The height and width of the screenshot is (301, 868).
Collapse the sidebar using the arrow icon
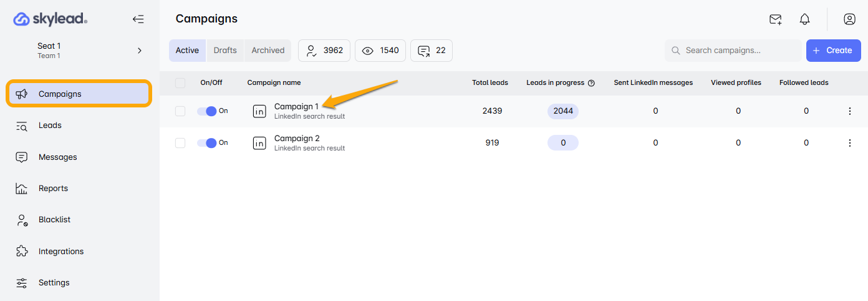click(138, 19)
